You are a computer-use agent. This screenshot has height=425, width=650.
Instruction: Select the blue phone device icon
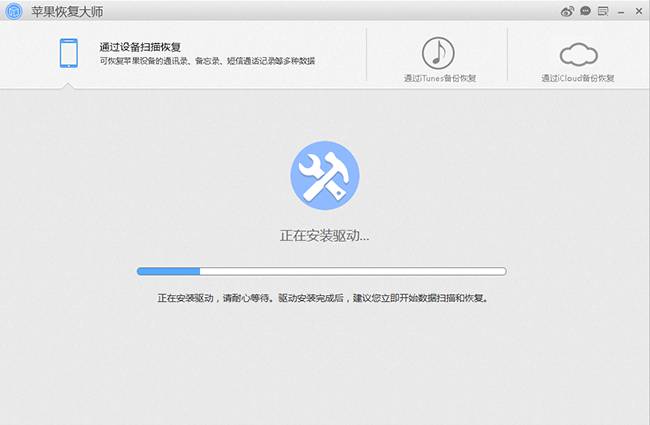(x=69, y=53)
